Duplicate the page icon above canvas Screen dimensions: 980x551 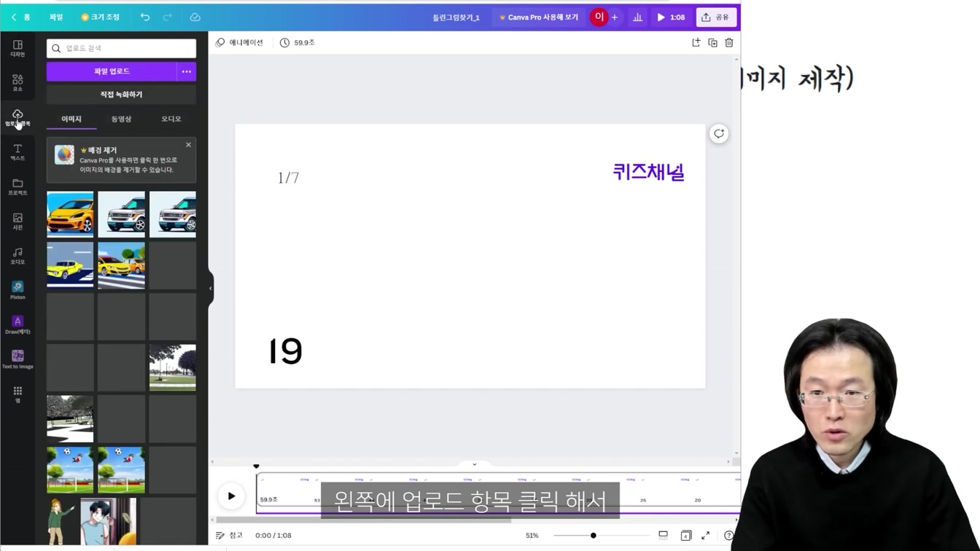tap(712, 42)
